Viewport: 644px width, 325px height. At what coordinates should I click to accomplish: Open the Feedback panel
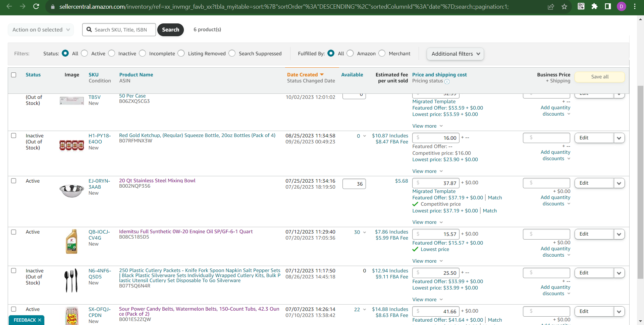[x=24, y=320]
